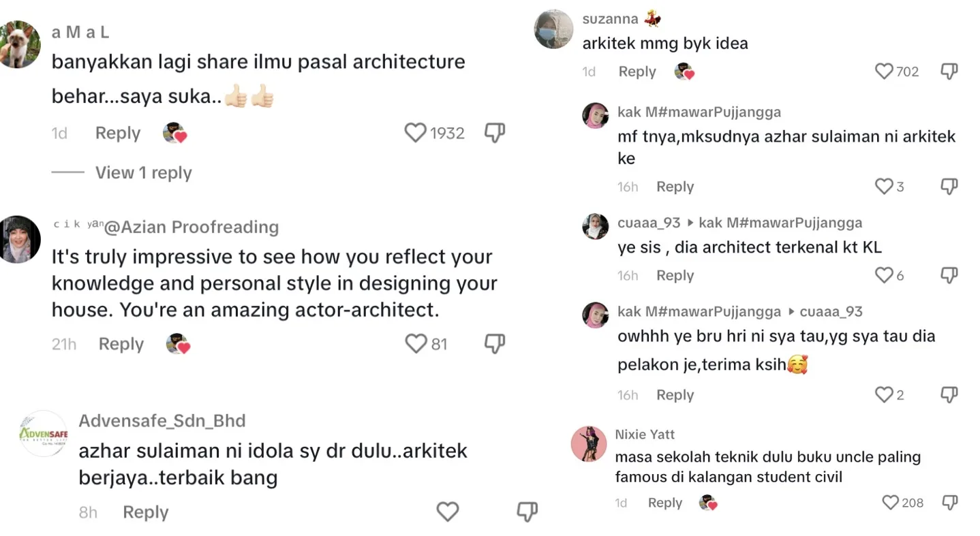The image size is (980, 536).
Task: Expand View 1 reply under aMaL
Action: 143,173
